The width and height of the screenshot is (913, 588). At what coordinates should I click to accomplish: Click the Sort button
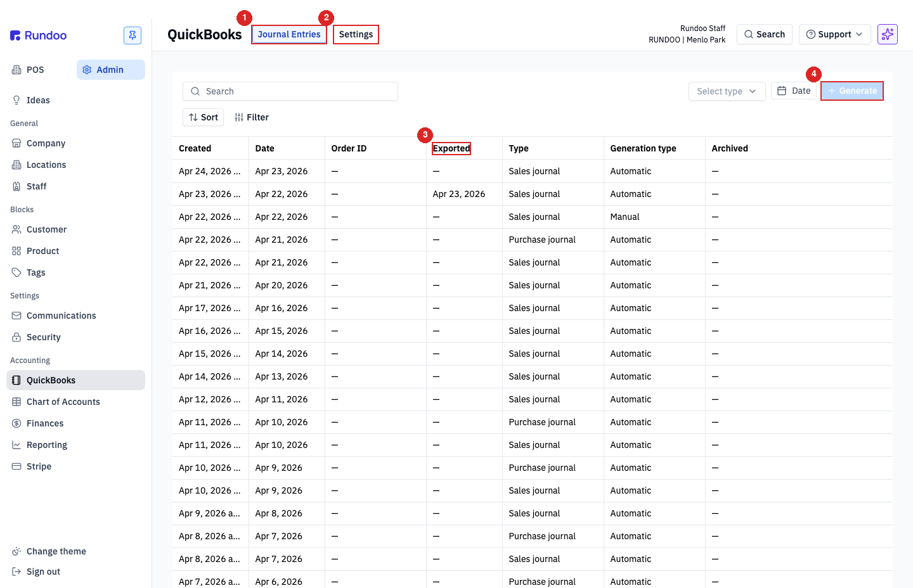coord(204,117)
